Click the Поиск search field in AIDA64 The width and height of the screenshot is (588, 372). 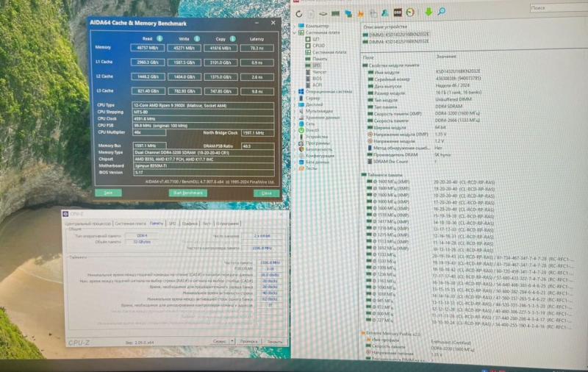pos(559,7)
